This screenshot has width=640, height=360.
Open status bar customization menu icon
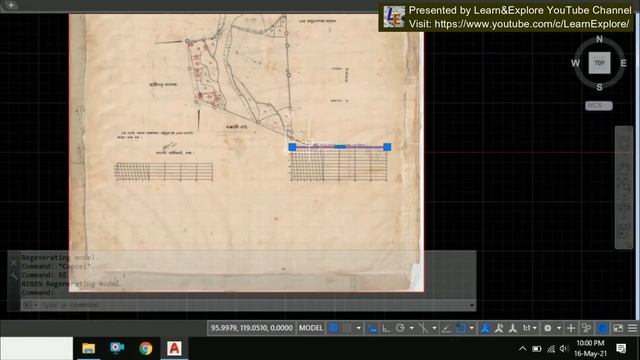point(632,328)
